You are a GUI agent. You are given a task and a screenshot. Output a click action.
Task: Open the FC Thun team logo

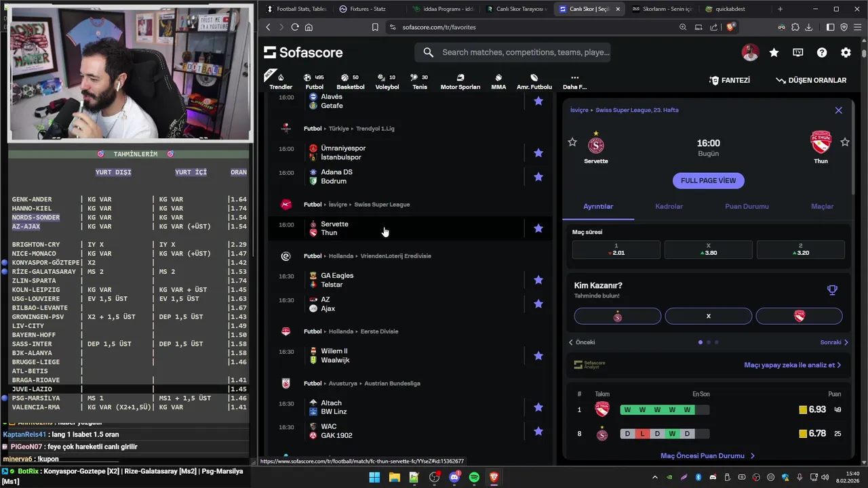coord(821,142)
